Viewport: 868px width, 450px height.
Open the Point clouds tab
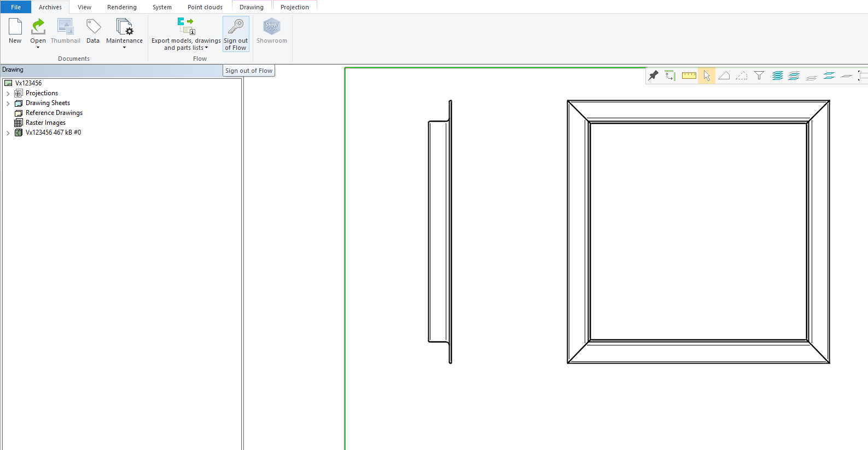(205, 7)
